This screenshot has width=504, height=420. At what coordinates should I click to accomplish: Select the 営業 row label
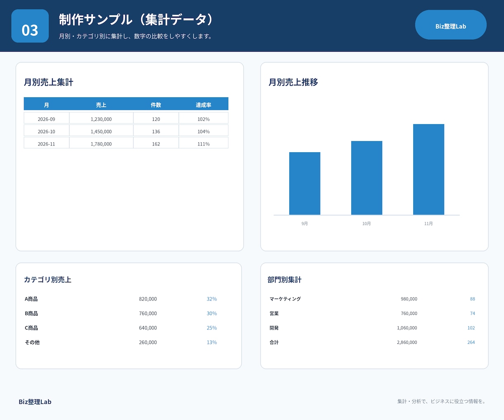tap(274, 313)
